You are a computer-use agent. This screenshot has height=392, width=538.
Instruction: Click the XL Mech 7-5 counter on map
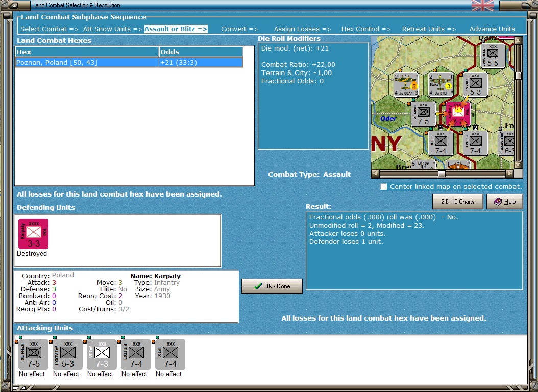click(x=423, y=114)
